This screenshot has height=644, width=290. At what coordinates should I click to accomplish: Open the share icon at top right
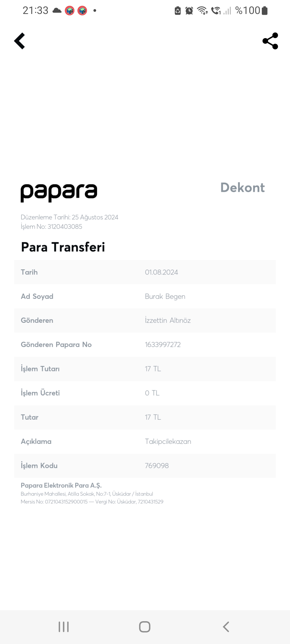(270, 41)
